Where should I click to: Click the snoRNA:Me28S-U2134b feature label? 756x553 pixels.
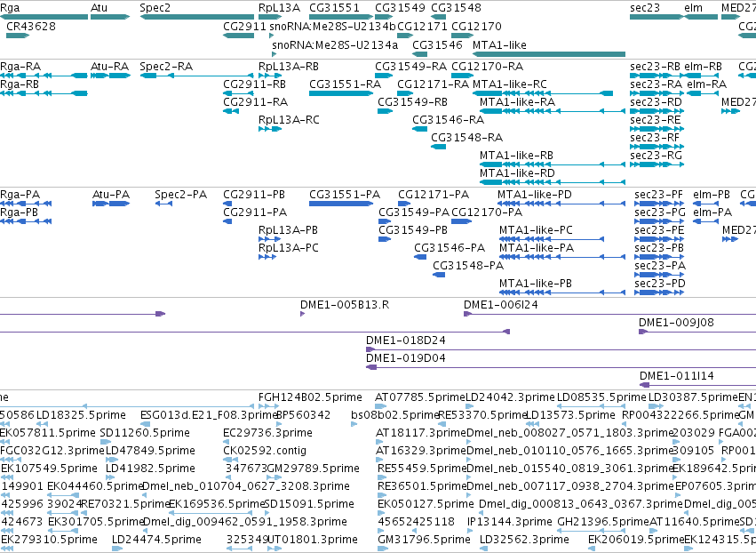332,27
